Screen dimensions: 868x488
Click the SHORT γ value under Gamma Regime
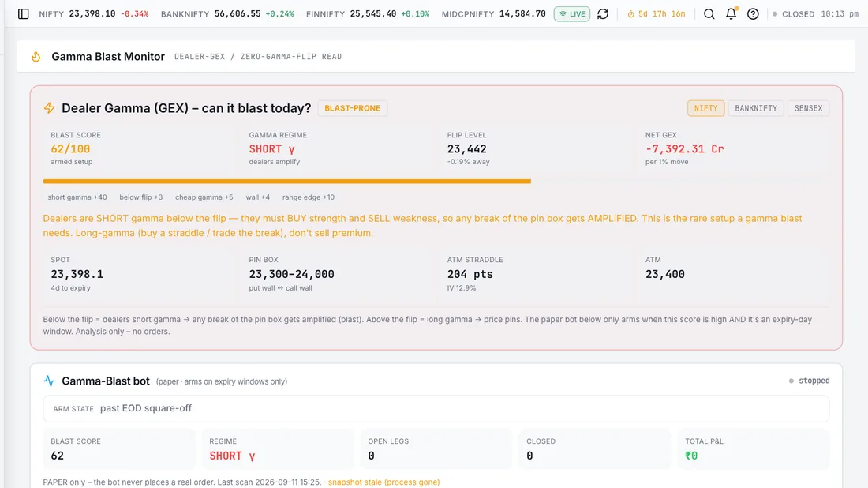tap(271, 149)
